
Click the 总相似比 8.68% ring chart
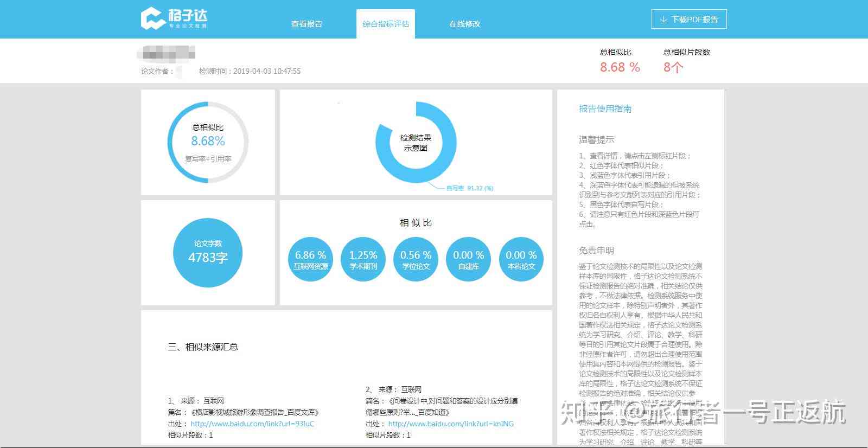(208, 142)
